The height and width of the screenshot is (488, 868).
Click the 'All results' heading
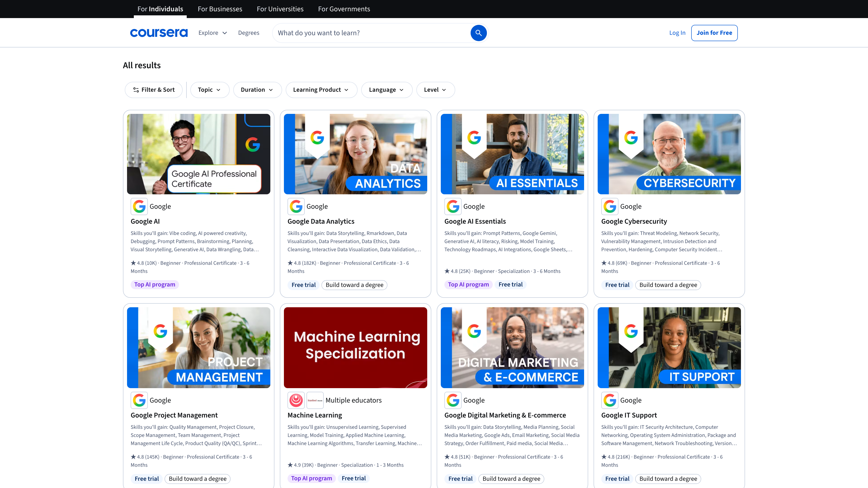(x=142, y=65)
